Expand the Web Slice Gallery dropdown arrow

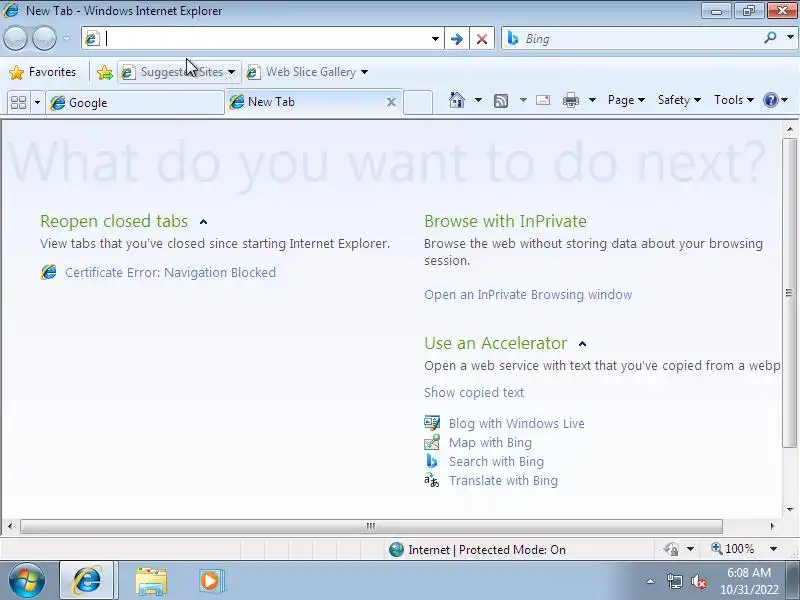point(364,72)
